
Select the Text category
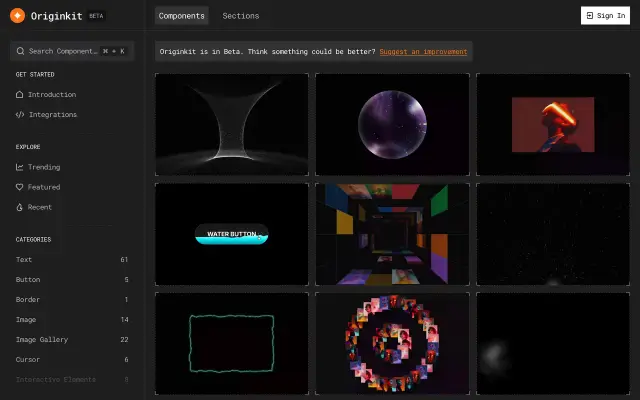72,260
